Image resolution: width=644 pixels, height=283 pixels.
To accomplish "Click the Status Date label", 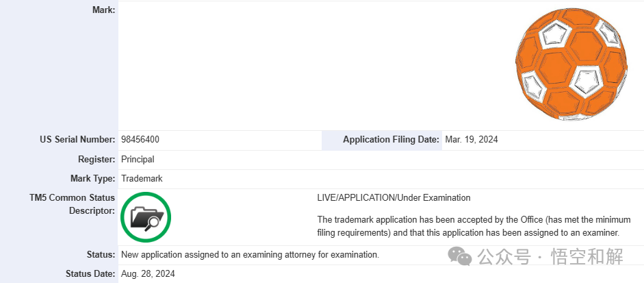I will [x=90, y=273].
